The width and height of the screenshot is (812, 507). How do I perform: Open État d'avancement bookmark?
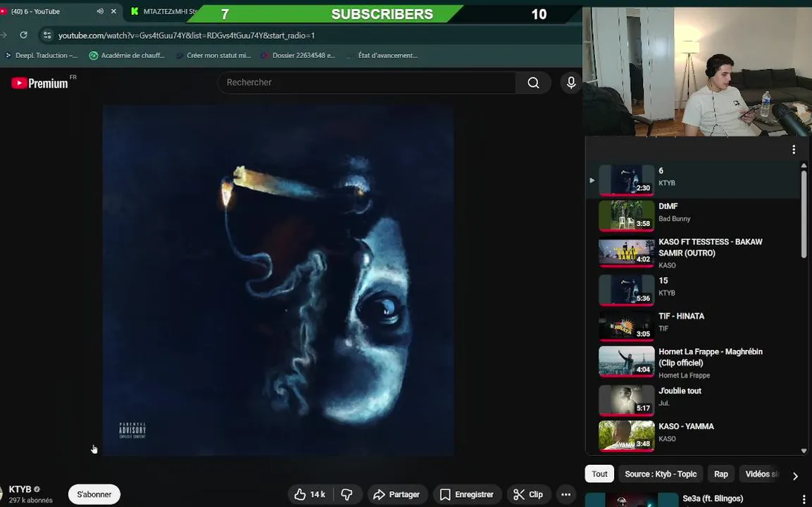pos(382,56)
